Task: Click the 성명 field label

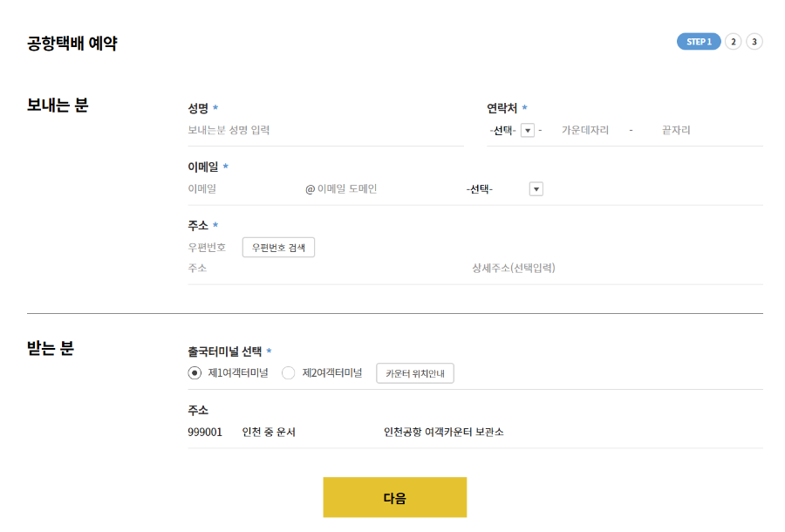Action: point(198,107)
